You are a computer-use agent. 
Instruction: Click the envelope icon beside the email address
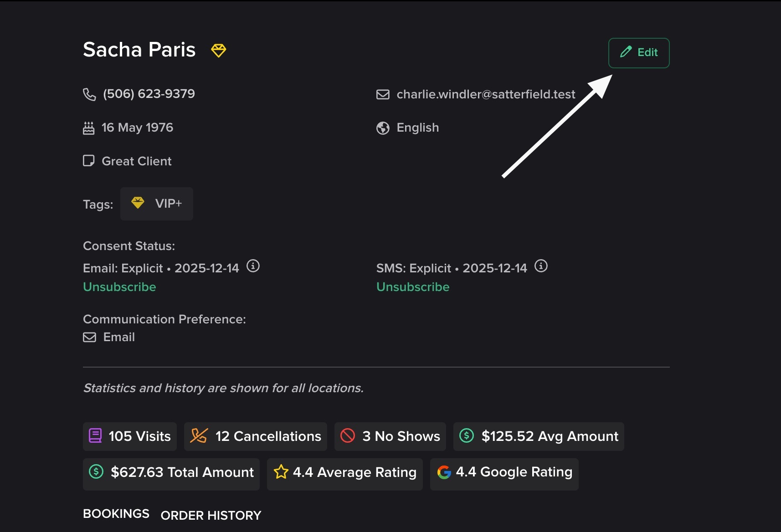[382, 94]
